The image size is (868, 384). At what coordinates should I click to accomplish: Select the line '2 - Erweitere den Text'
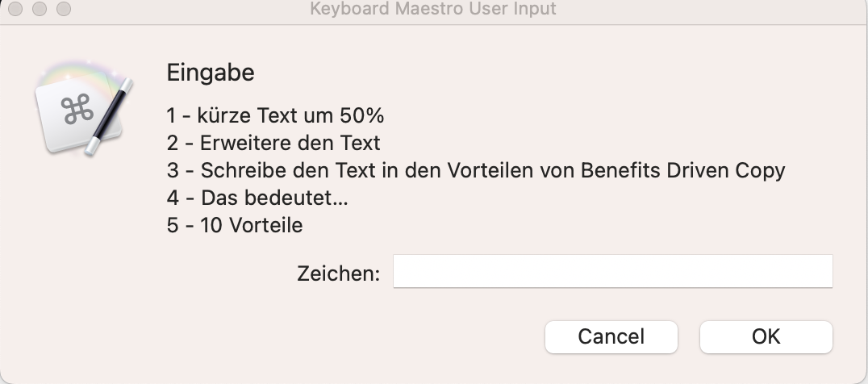tap(273, 143)
